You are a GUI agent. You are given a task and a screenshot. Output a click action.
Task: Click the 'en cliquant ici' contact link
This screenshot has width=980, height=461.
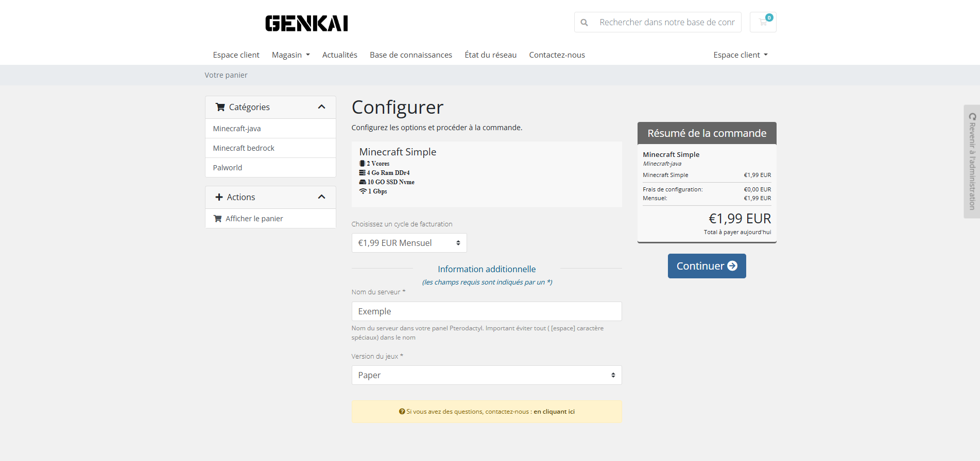pos(554,412)
